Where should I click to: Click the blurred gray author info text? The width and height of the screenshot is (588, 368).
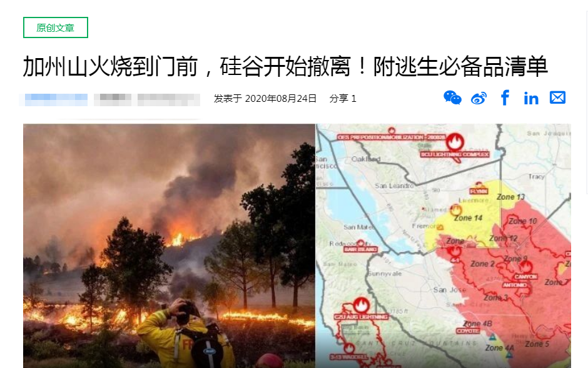pos(146,99)
